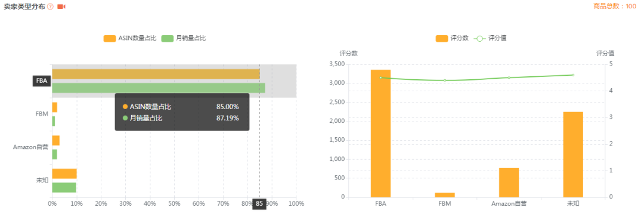The image size is (644, 223).
Task: Click the small FBM rating count column
Action: (x=445, y=194)
